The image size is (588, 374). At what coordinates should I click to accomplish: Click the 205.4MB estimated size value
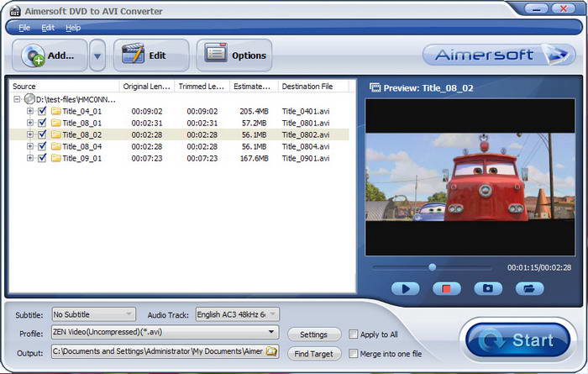(254, 111)
